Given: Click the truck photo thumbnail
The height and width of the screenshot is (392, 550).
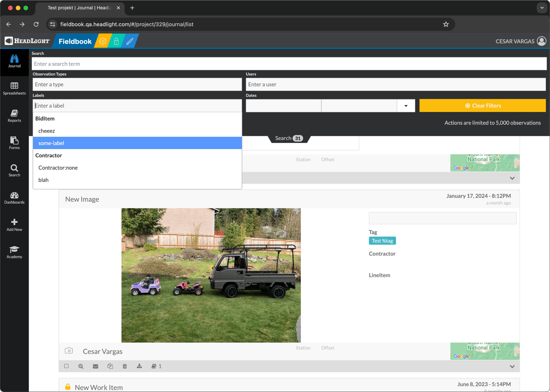Looking at the screenshot, I should pyautogui.click(x=211, y=275).
